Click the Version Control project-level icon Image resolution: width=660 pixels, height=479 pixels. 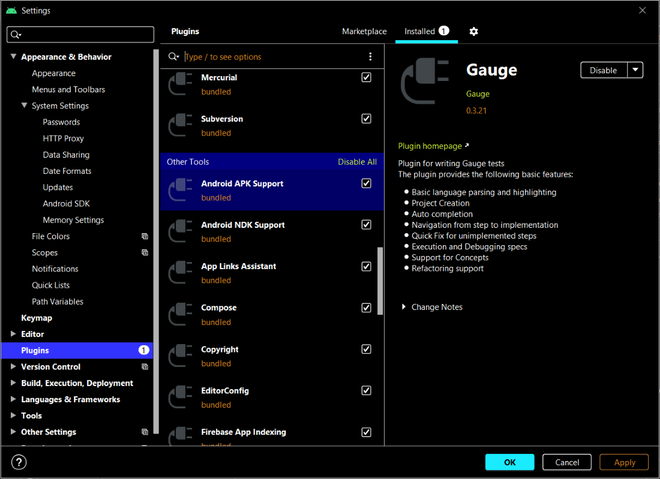(145, 367)
